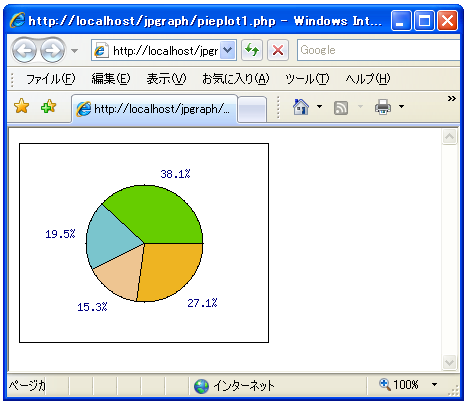Screen dimensions: 469x406
Task: Click the 38.1% label text
Action: tap(175, 174)
